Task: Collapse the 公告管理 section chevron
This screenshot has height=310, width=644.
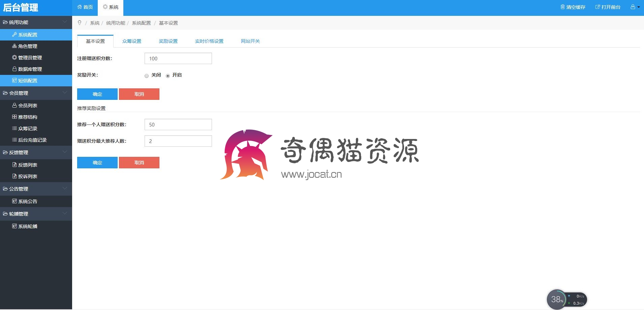Action: tap(65, 189)
